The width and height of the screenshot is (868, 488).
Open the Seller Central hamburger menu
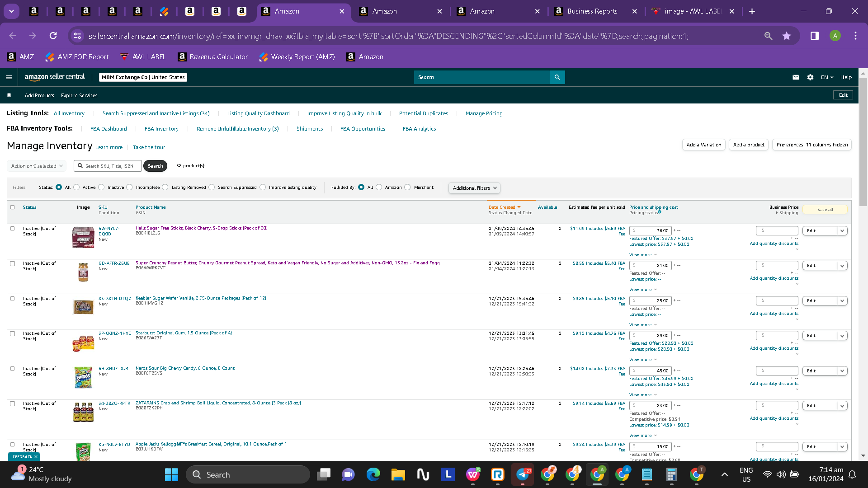[x=9, y=77]
